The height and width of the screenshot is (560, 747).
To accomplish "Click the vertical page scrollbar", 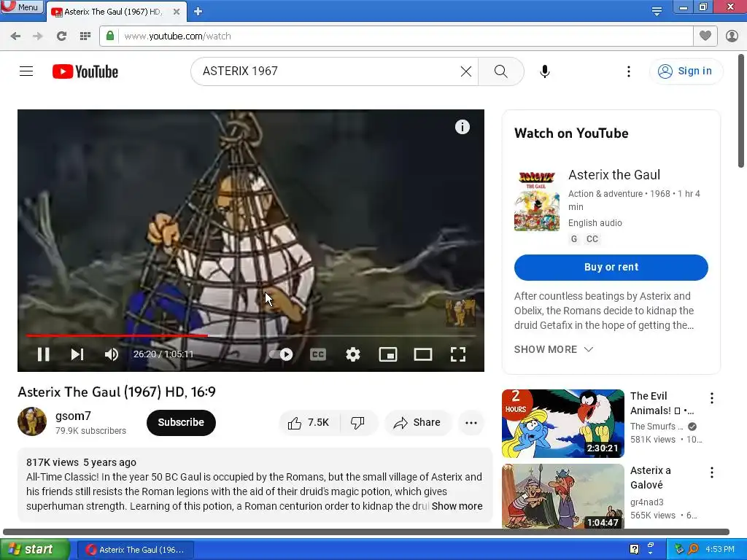I will (x=741, y=111).
